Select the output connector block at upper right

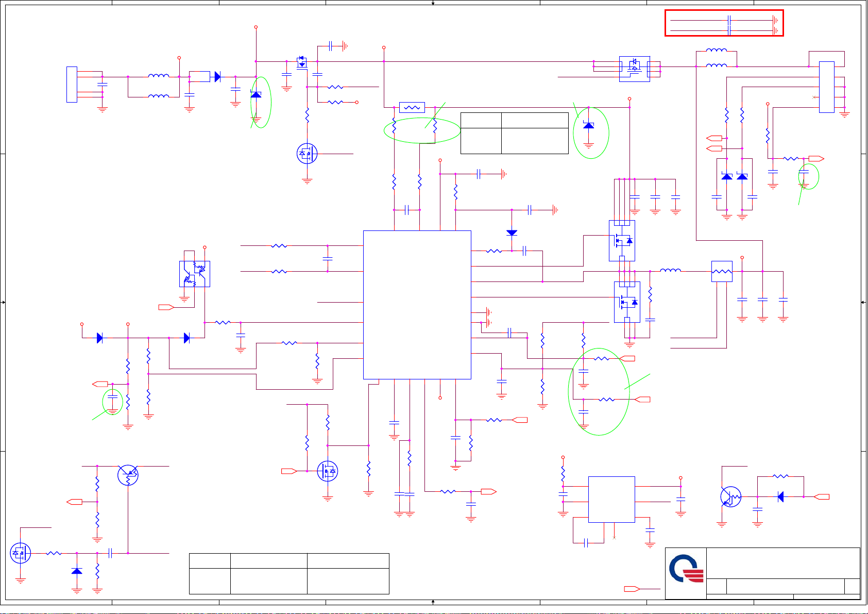(826, 87)
